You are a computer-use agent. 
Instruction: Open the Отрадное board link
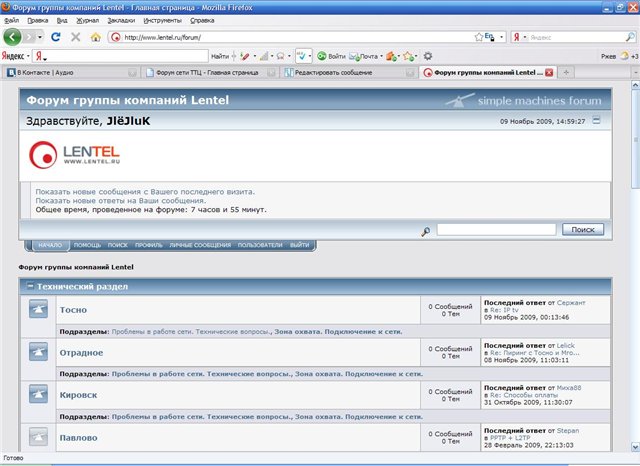[x=81, y=353]
